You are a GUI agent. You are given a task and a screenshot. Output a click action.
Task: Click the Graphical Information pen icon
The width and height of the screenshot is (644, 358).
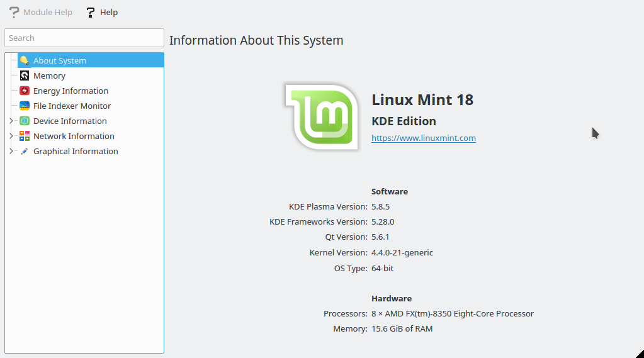(24, 151)
